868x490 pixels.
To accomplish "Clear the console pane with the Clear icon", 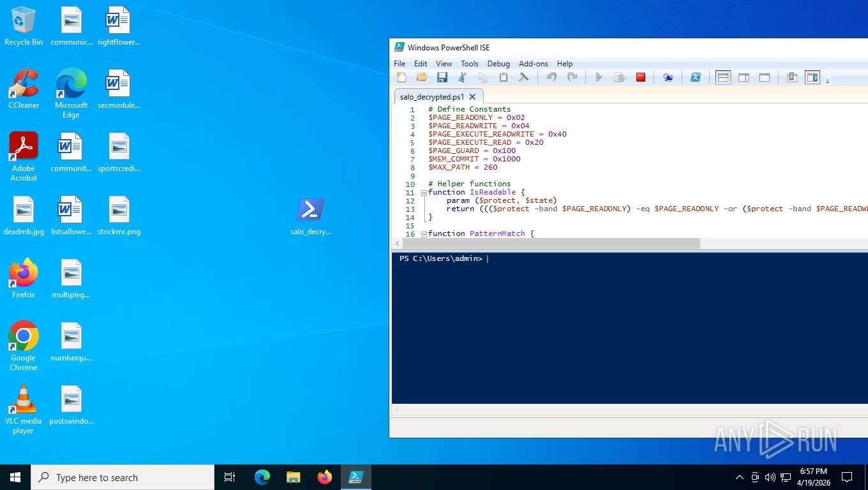I will [523, 77].
